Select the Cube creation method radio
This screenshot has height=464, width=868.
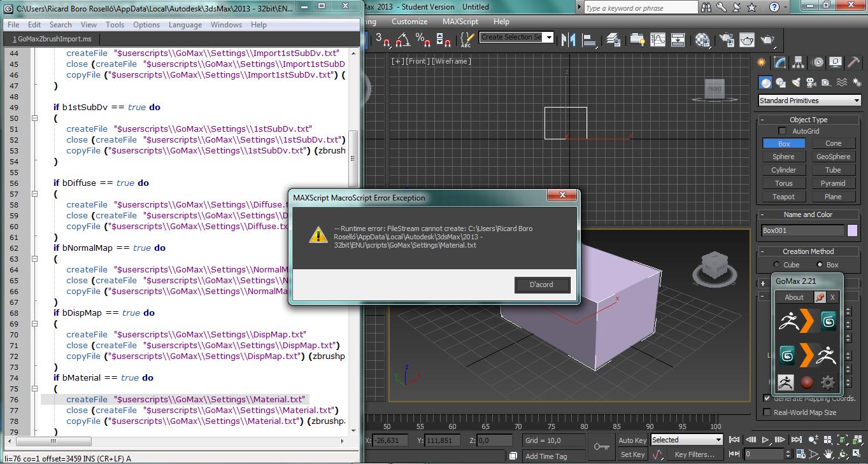pyautogui.click(x=776, y=265)
